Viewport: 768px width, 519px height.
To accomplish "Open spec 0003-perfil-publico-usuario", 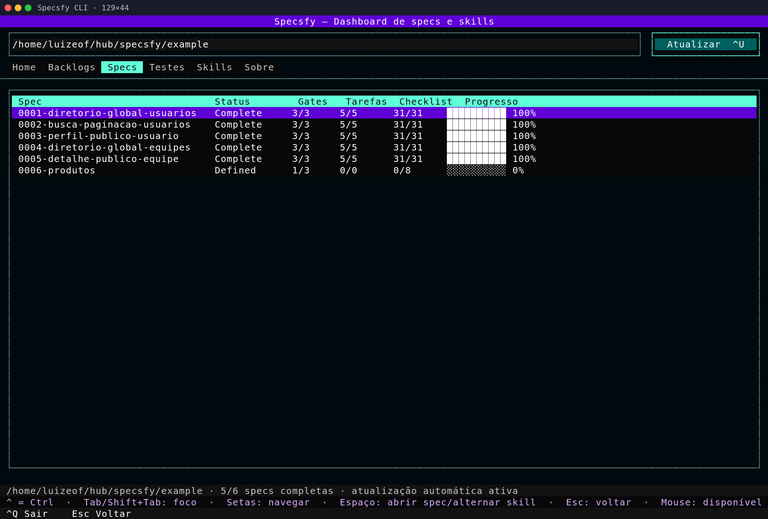I will (x=384, y=136).
